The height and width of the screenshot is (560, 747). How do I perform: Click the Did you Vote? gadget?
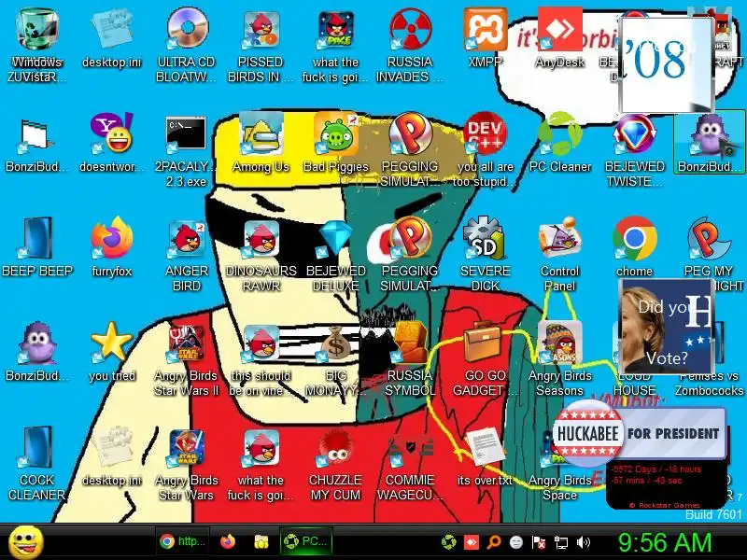coord(666,326)
